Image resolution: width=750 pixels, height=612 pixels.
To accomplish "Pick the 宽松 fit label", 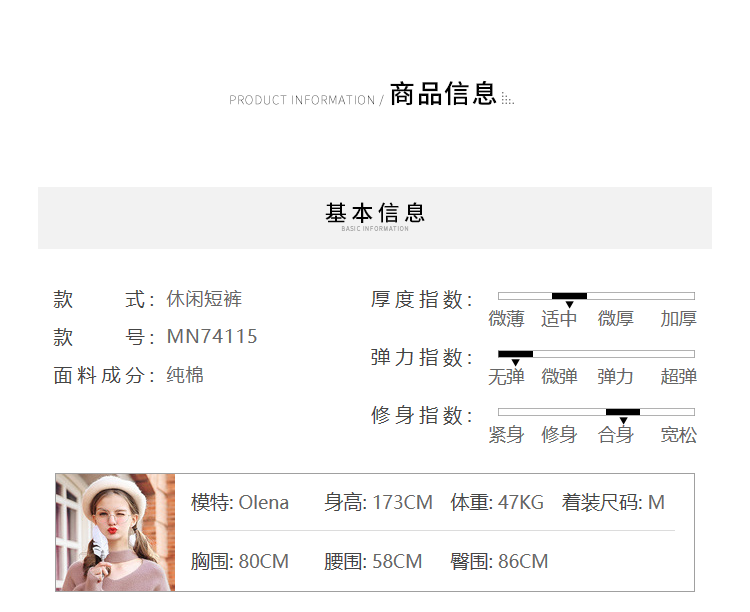I will (678, 435).
